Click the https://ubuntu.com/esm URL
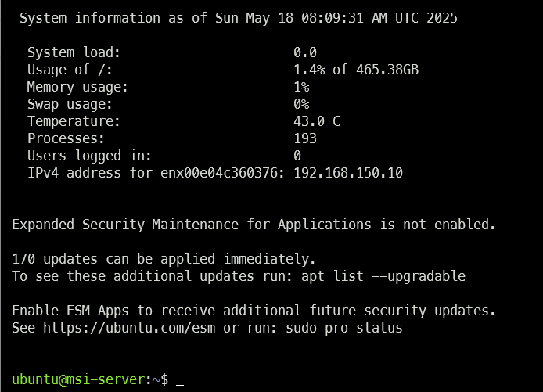543x392 pixels. point(128,329)
